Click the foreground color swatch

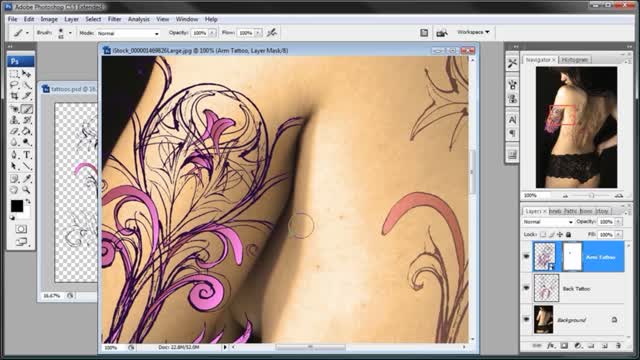point(17,206)
